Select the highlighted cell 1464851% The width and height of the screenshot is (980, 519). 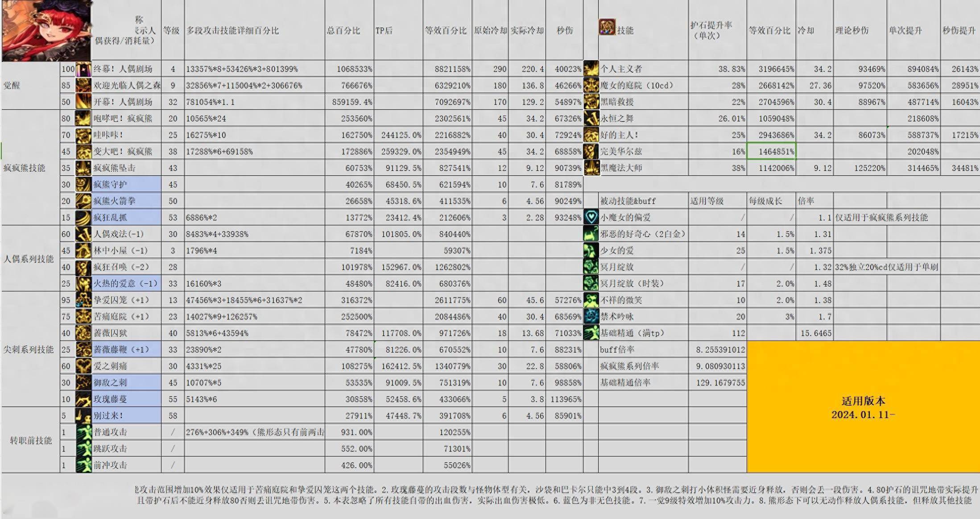(x=772, y=151)
